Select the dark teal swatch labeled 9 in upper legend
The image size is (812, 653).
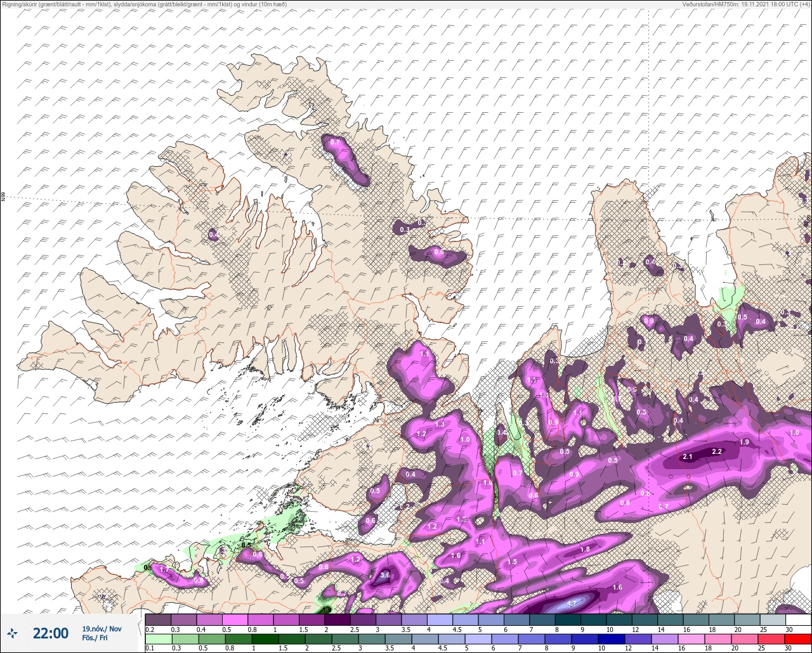pyautogui.click(x=593, y=619)
